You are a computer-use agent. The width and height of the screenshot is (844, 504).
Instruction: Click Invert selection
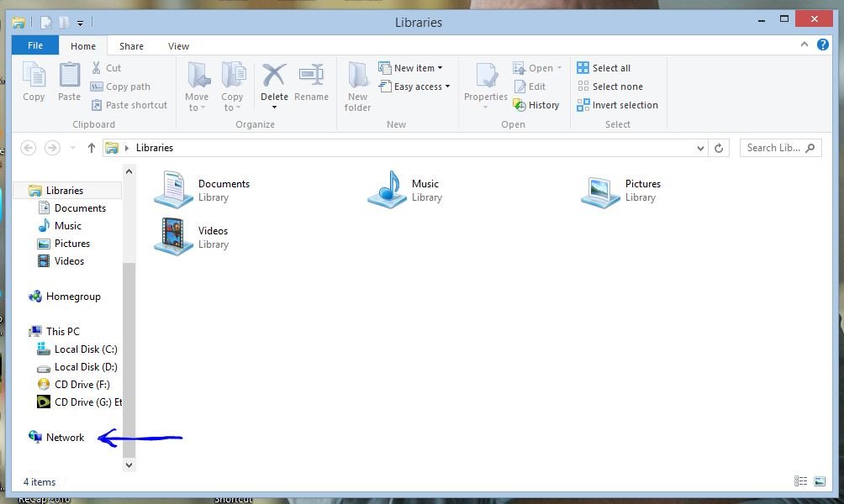617,105
